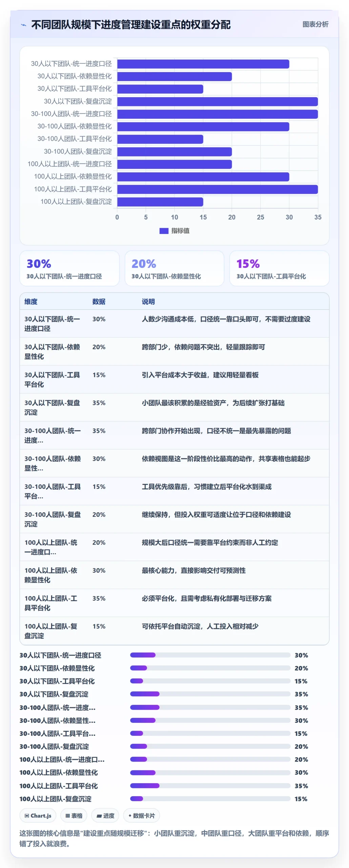Click the progress bar for 100人以上团队-依赖显性化

[210, 773]
